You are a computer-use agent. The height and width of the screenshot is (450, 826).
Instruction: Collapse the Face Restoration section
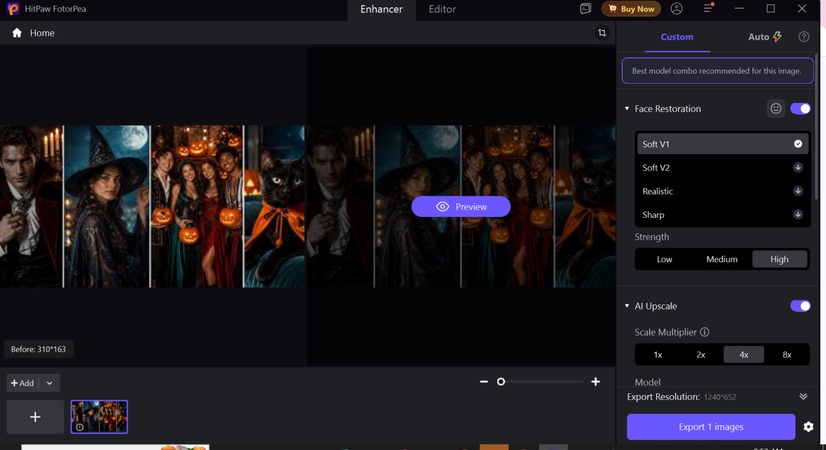(627, 109)
